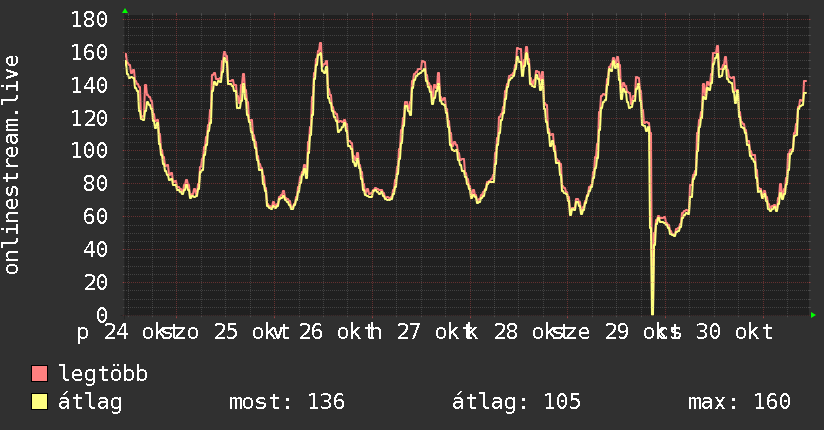This screenshot has height=430, width=824.
Task: Click the sharp drop-to-zero spike on 29 okt
Action: coord(652,273)
